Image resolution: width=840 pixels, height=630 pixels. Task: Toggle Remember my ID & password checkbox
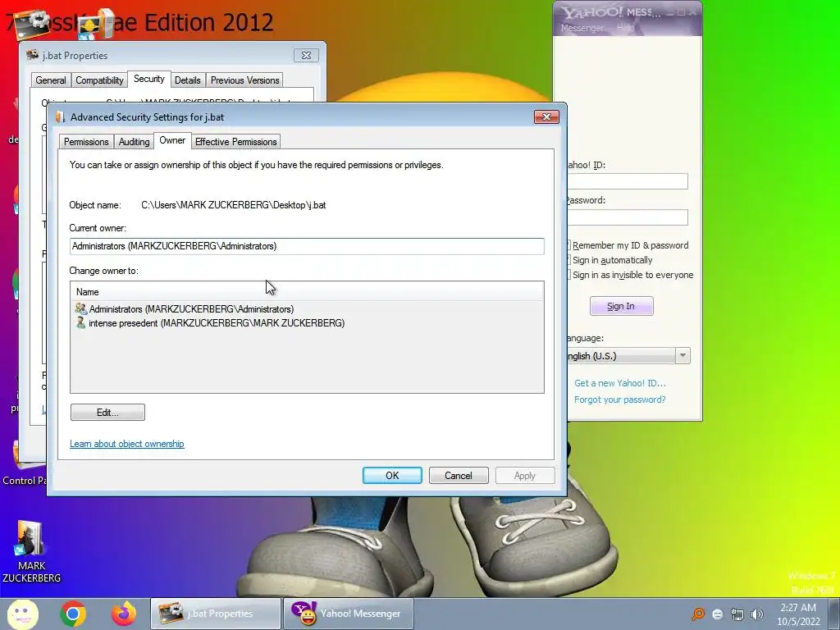(x=568, y=245)
